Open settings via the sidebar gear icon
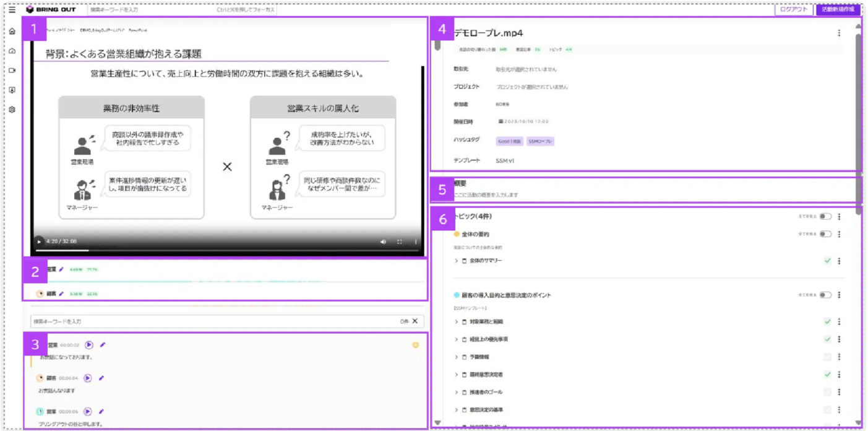 click(12, 110)
